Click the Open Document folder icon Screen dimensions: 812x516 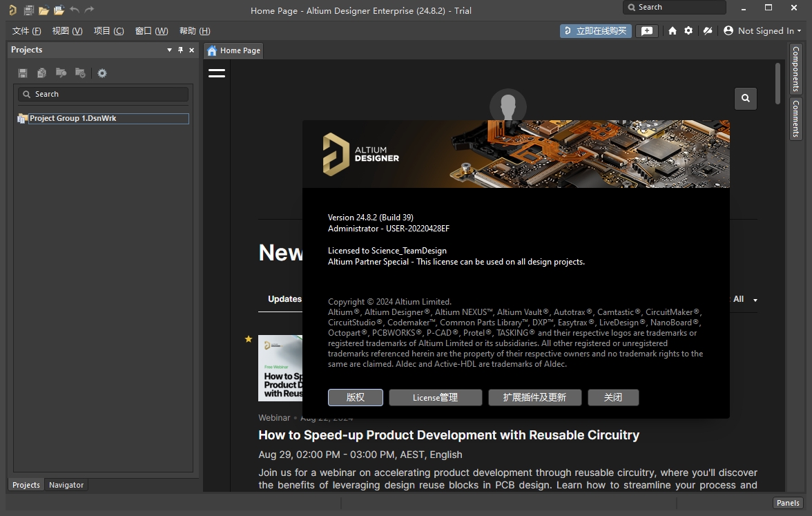pyautogui.click(x=43, y=10)
